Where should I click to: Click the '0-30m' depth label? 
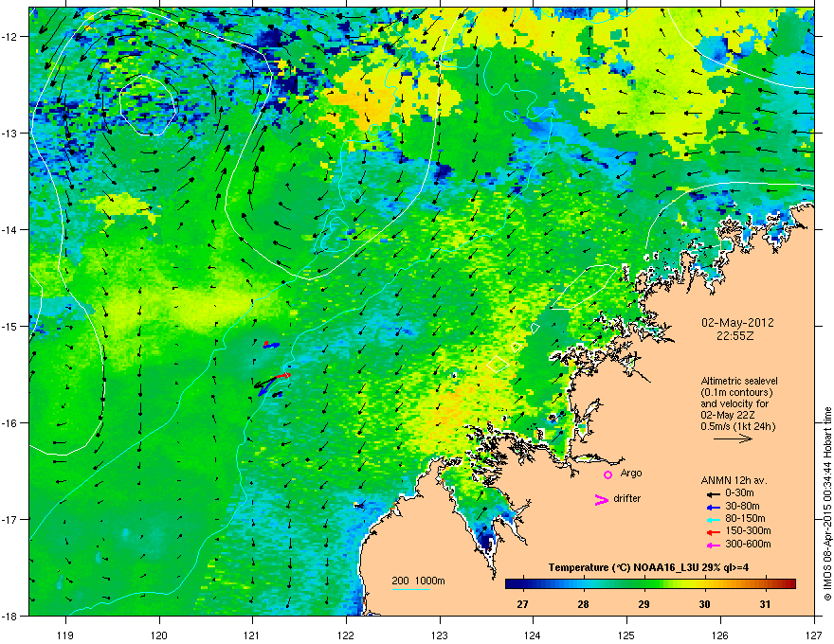click(739, 493)
